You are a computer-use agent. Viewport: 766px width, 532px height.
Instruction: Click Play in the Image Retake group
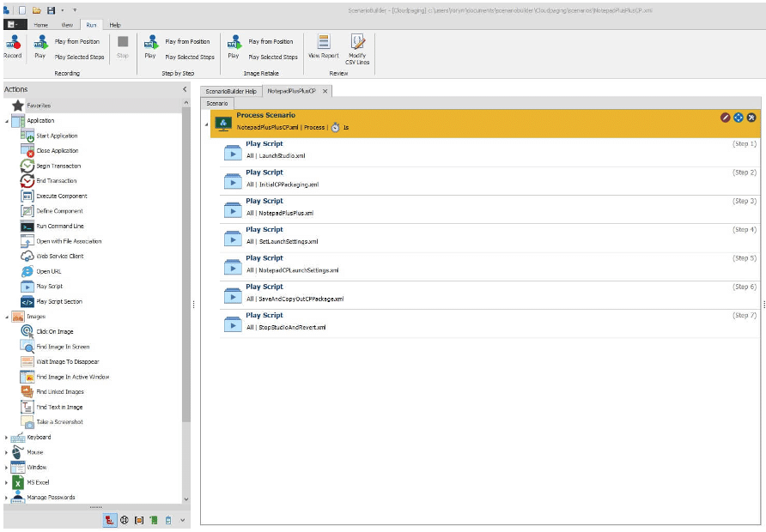pos(234,47)
